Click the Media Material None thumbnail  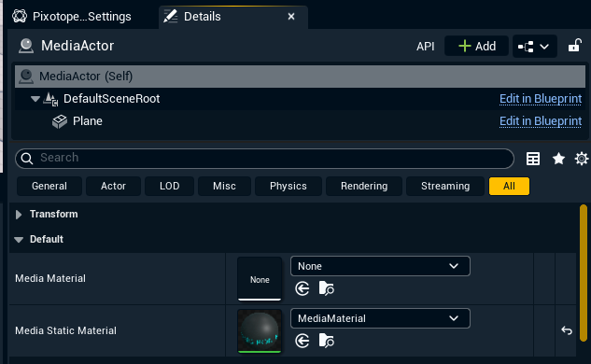click(x=260, y=279)
